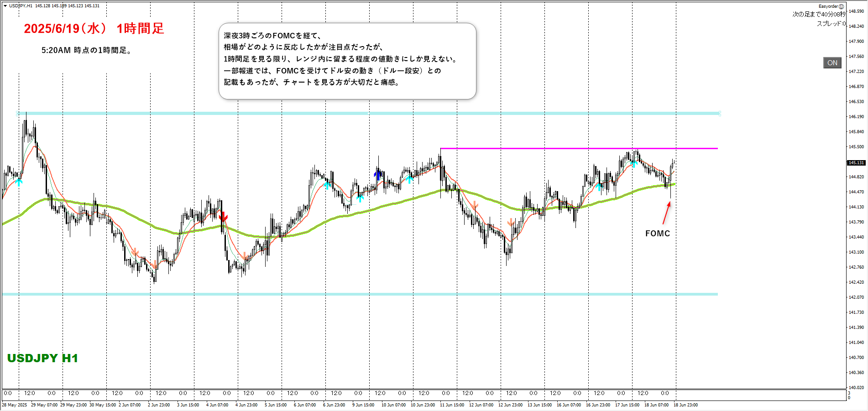Toggle the gray ON button
This screenshot has width=868, height=411.
tap(832, 63)
